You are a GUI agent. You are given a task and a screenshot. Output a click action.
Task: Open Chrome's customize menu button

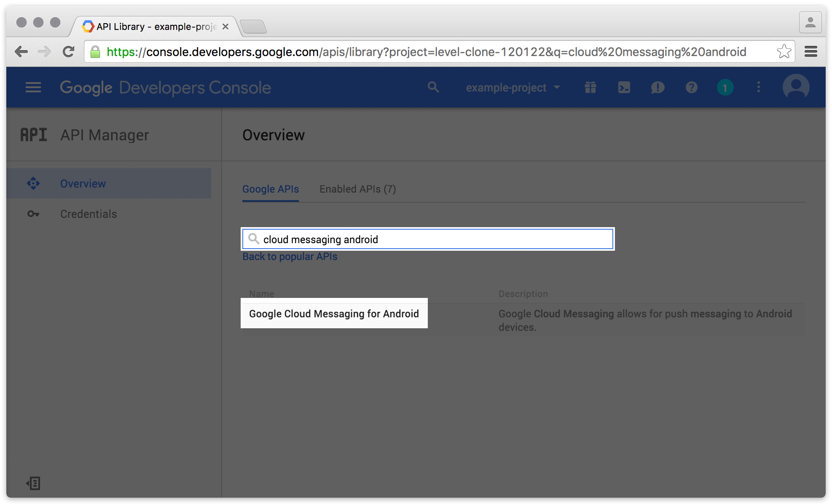pos(811,51)
